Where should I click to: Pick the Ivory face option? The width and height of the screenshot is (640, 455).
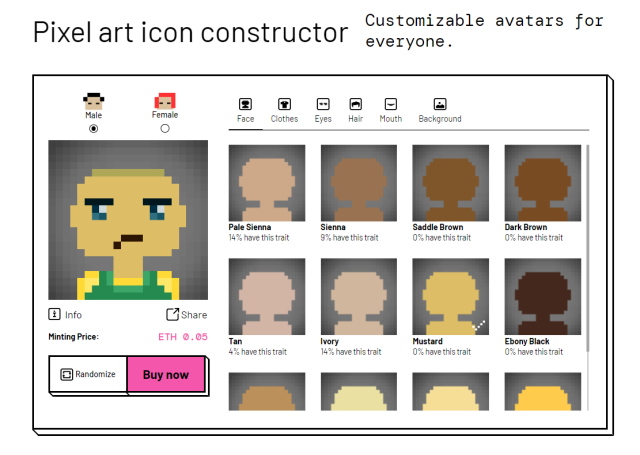(358, 297)
